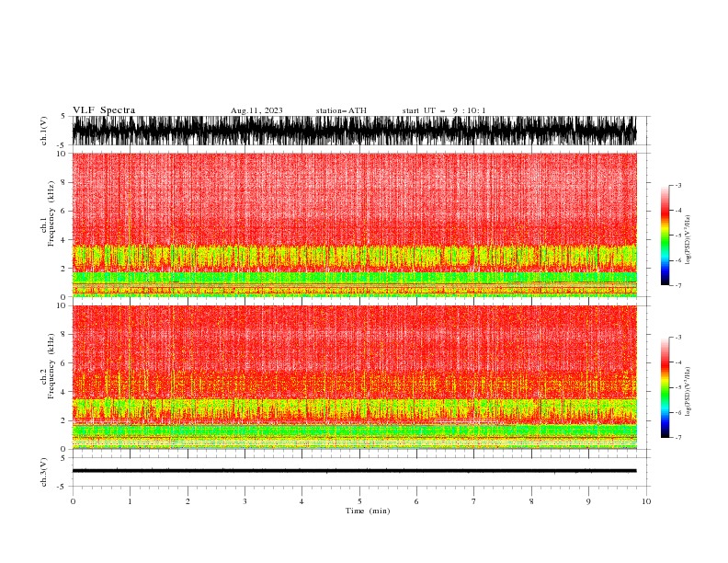Click the ch.3 waveform trace
728x563 pixels.
(x=354, y=471)
